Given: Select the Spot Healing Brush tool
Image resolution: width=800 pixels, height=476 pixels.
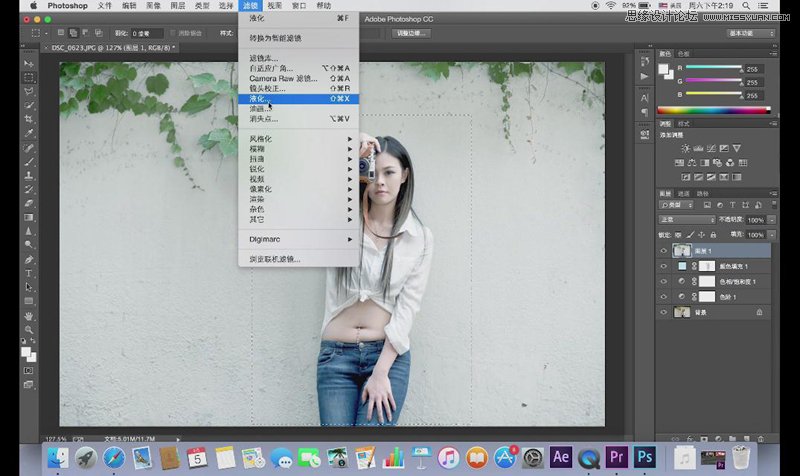Looking at the screenshot, I should [x=29, y=148].
